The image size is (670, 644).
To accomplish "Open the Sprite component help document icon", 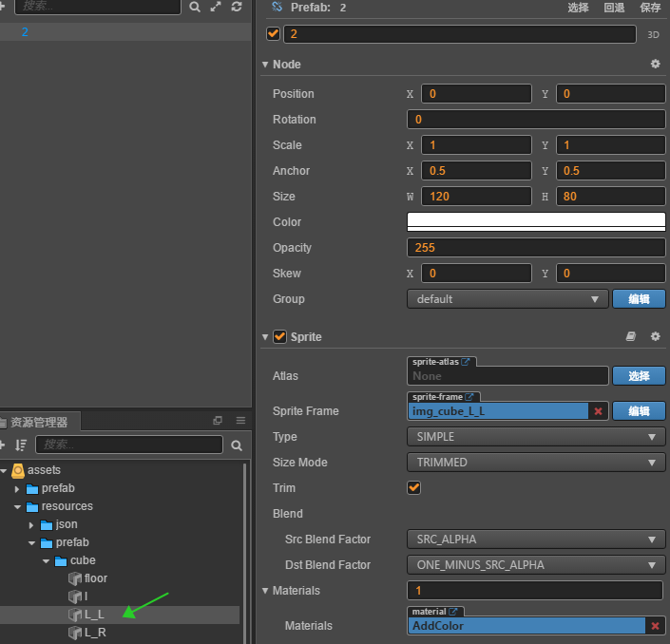I will click(631, 336).
